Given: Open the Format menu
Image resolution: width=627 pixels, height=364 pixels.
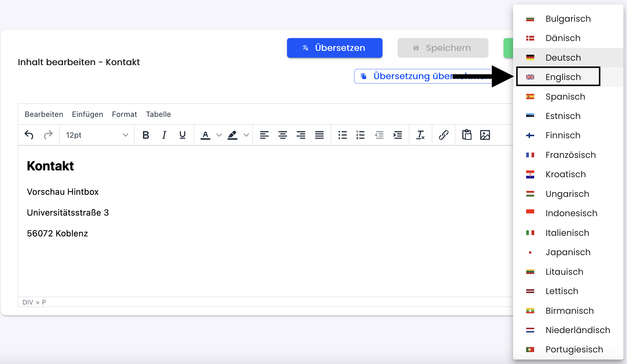Looking at the screenshot, I should pyautogui.click(x=124, y=114).
